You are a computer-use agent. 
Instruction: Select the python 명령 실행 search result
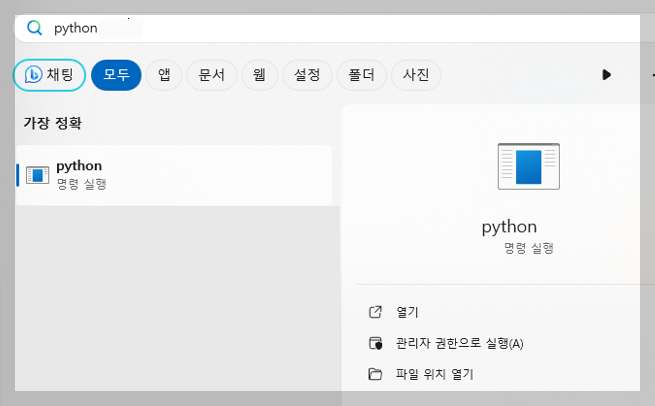174,175
